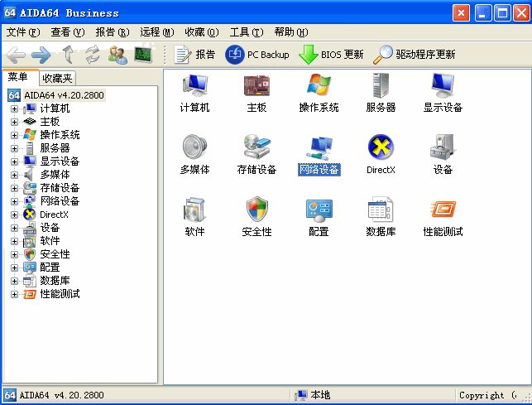Select 安全性 in the left tree

pyautogui.click(x=55, y=254)
